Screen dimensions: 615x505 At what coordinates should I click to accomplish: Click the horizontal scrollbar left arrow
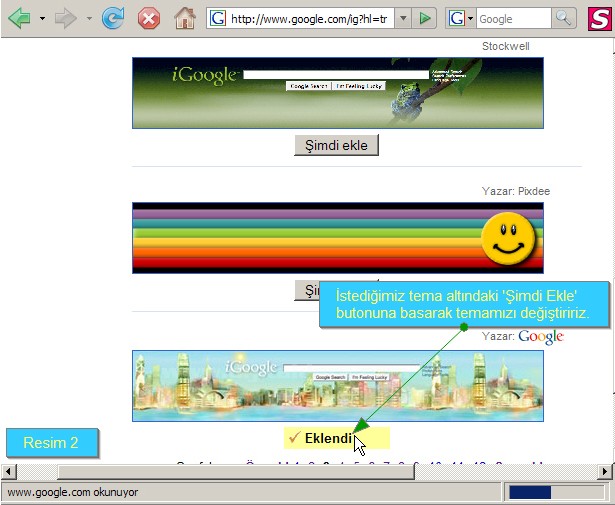click(9, 472)
